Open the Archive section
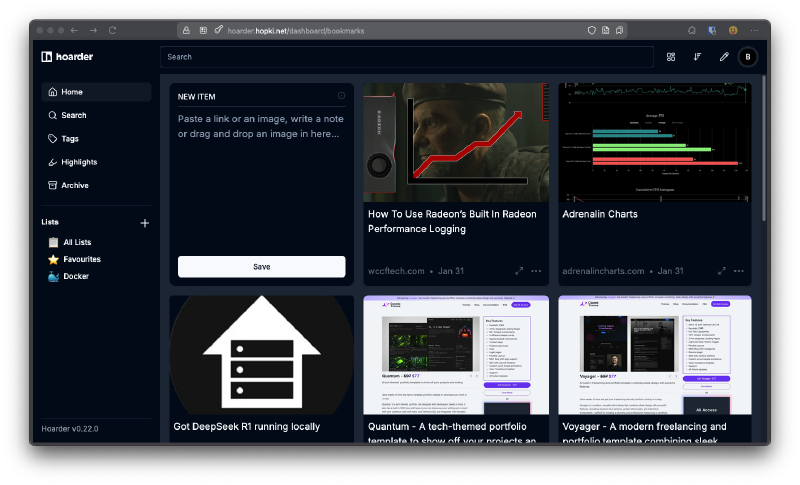This screenshot has height=485, width=800. [74, 185]
